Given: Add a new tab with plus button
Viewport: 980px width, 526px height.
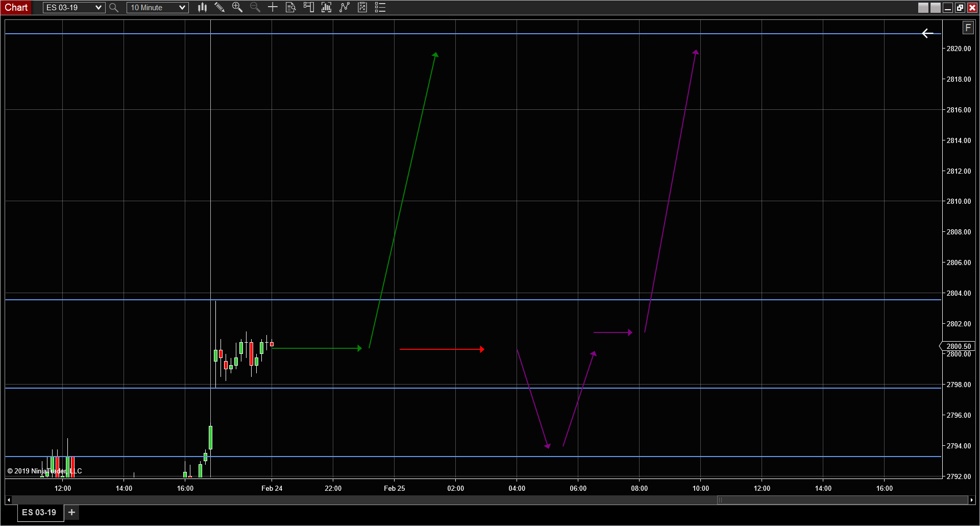Looking at the screenshot, I should click(x=72, y=512).
